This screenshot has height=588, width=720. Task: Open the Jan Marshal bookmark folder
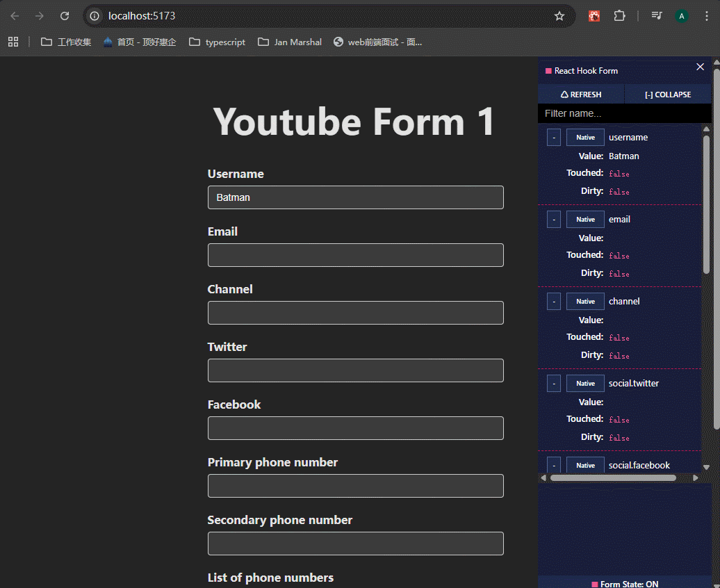[x=290, y=42]
